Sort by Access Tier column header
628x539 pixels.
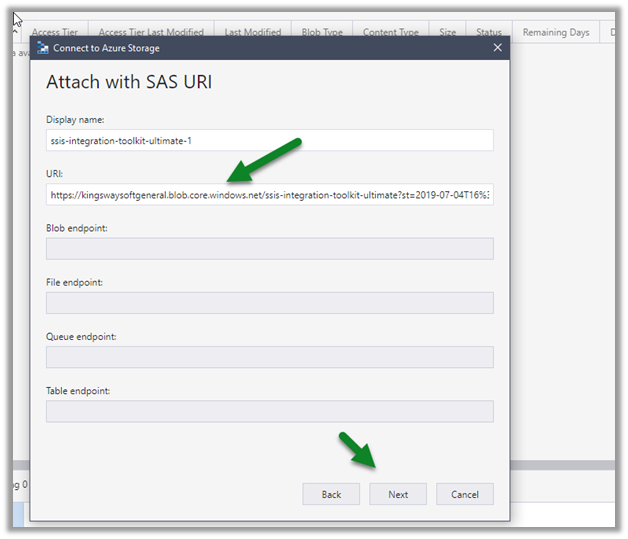coord(56,32)
